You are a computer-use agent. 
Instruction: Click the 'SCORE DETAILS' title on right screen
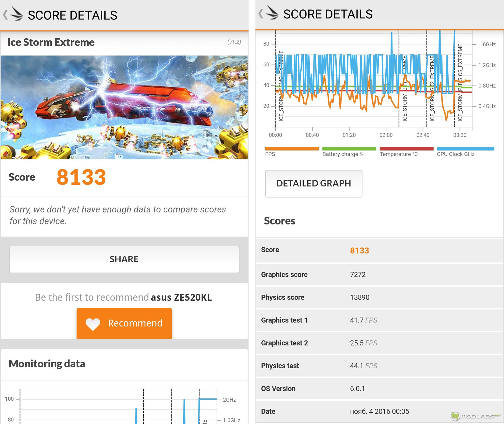tap(328, 14)
